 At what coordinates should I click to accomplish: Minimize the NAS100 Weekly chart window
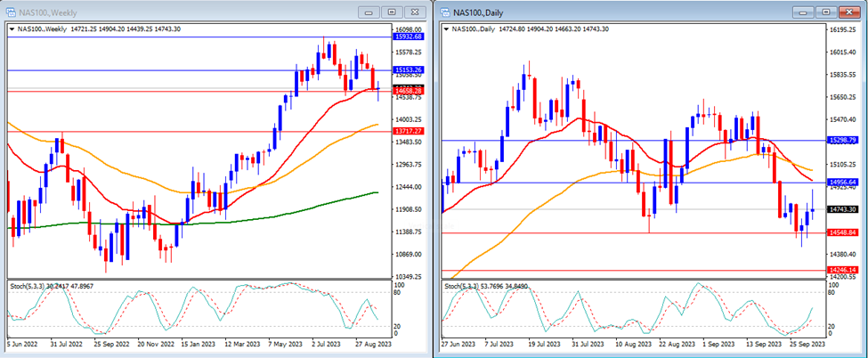point(369,12)
